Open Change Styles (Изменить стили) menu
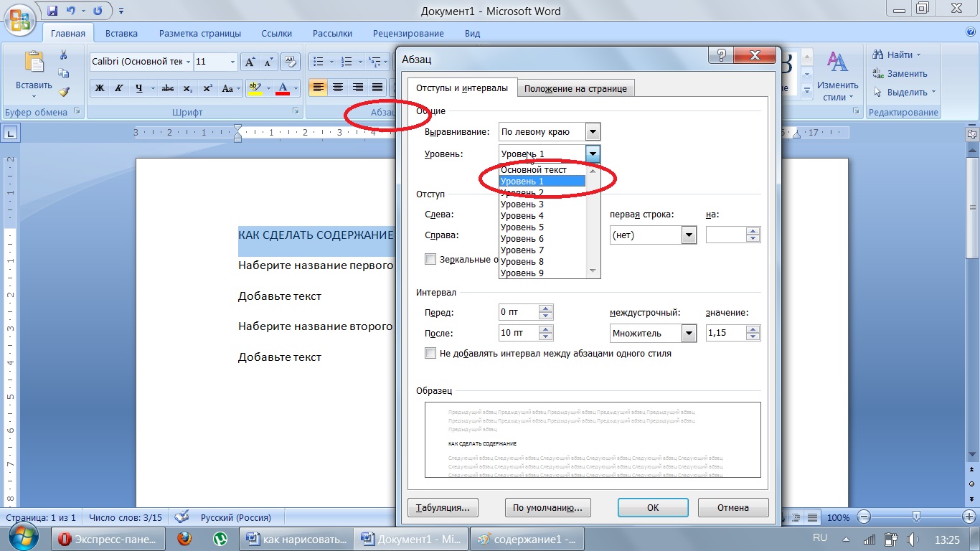Screen dimensions: 980x551 tap(837, 75)
